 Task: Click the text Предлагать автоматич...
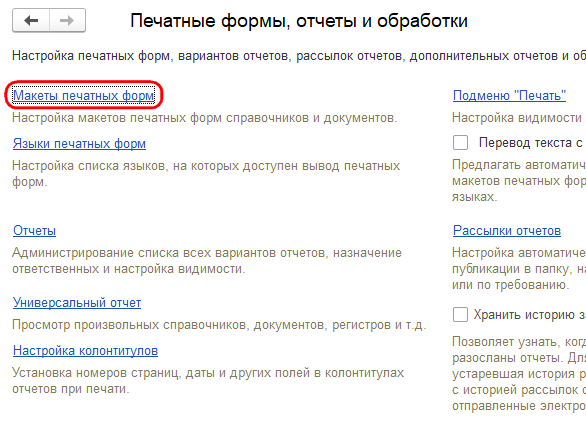(x=519, y=165)
